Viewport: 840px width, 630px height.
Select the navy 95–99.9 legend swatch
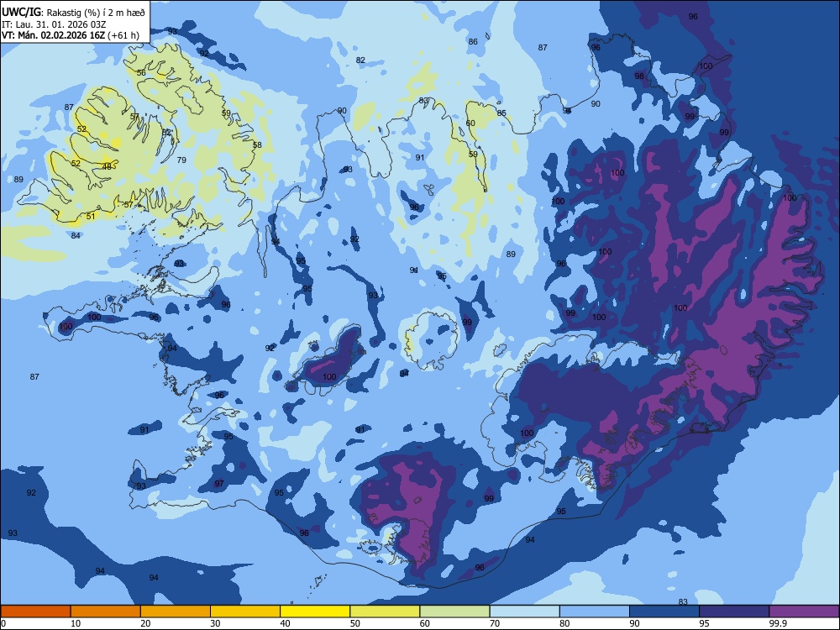[734, 612]
